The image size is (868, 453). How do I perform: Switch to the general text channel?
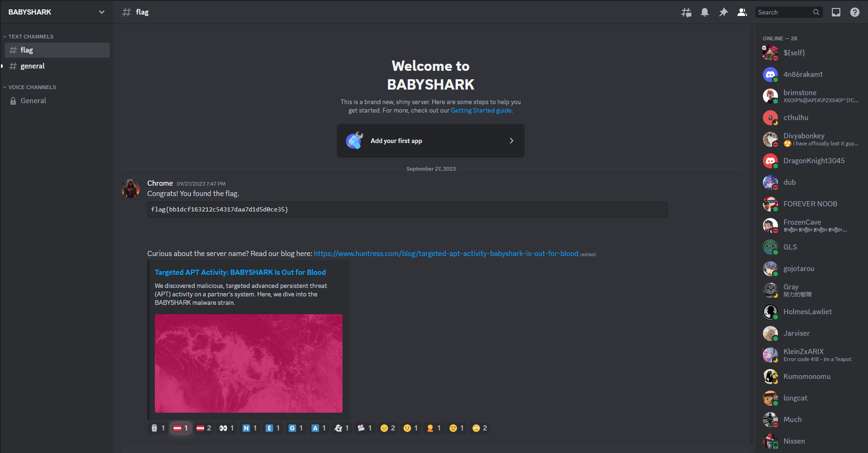coord(57,66)
